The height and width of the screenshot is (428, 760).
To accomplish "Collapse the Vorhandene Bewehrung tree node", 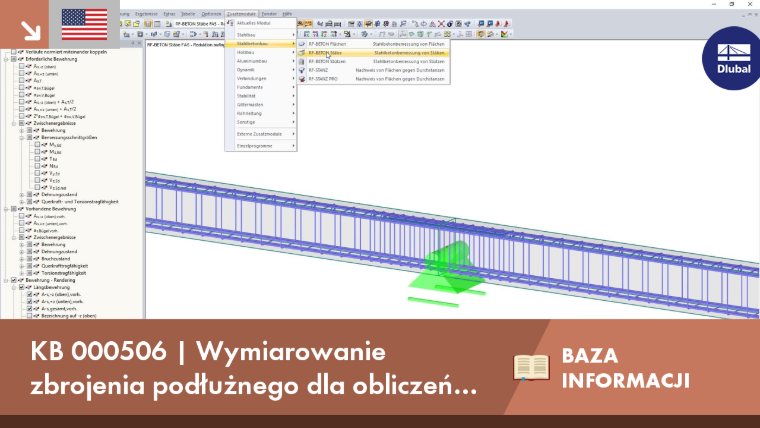I will pyautogui.click(x=6, y=209).
